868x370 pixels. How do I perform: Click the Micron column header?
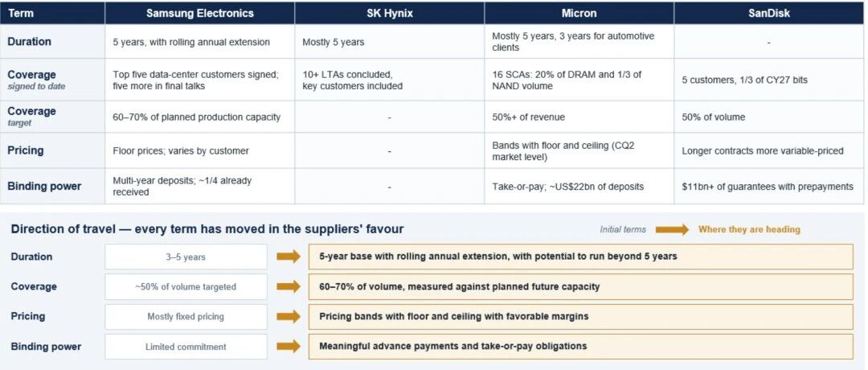579,14
